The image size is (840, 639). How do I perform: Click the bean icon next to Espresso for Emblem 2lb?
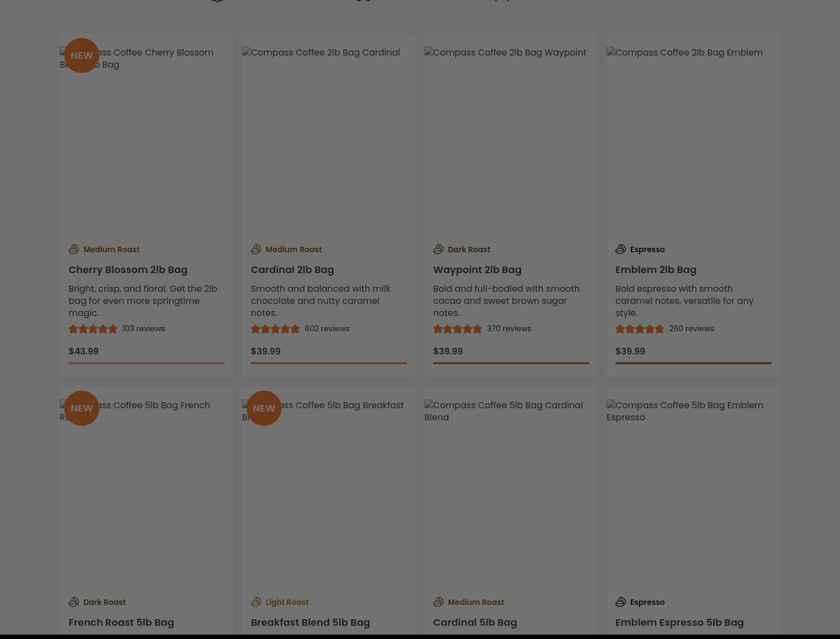620,249
